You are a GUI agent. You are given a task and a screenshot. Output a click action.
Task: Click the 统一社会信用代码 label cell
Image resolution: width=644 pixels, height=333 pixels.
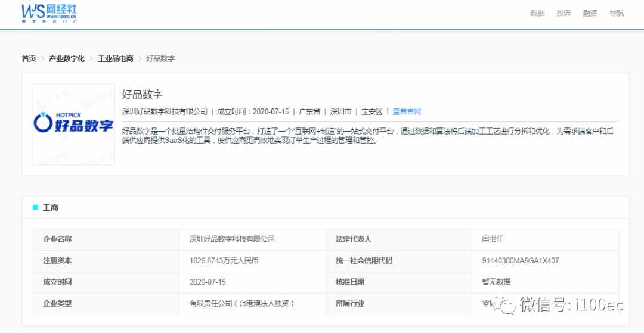[x=399, y=261]
